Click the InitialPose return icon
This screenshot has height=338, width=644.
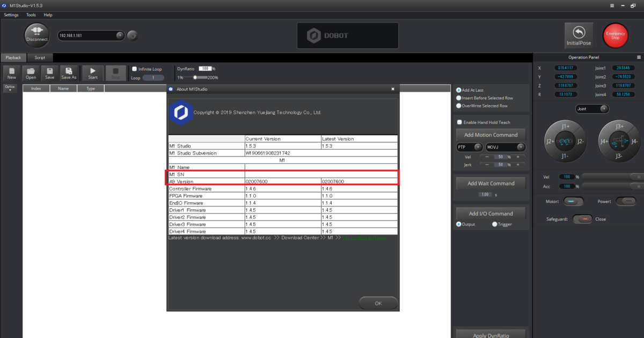coord(579,33)
